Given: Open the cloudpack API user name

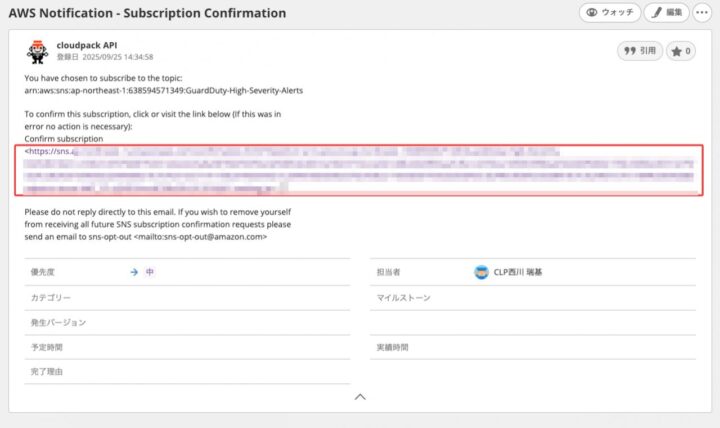Looking at the screenshot, I should click(x=86, y=45).
